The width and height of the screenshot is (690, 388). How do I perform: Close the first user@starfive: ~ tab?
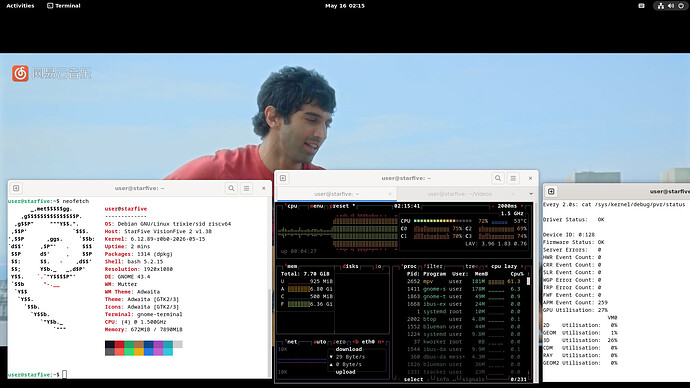point(389,194)
